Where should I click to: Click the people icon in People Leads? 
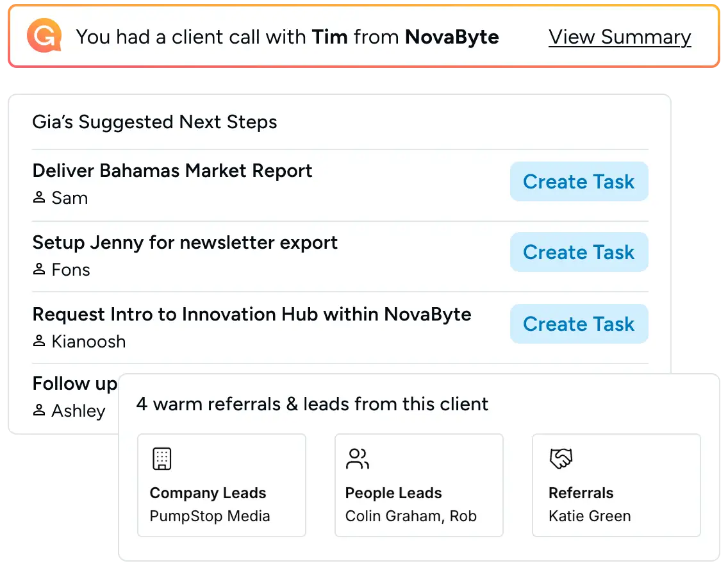pos(358,459)
